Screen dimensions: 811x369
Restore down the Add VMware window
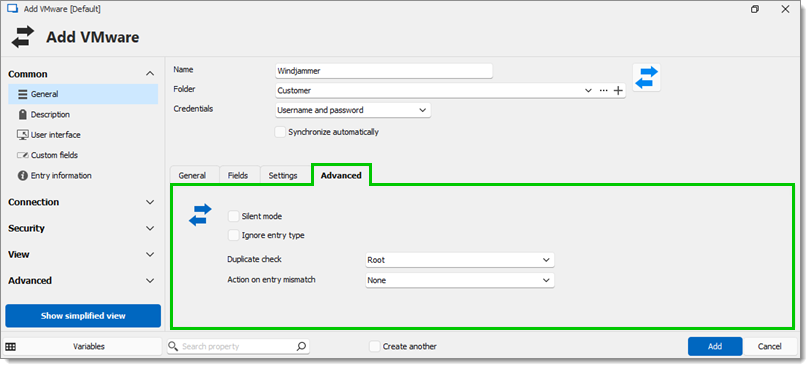756,9
